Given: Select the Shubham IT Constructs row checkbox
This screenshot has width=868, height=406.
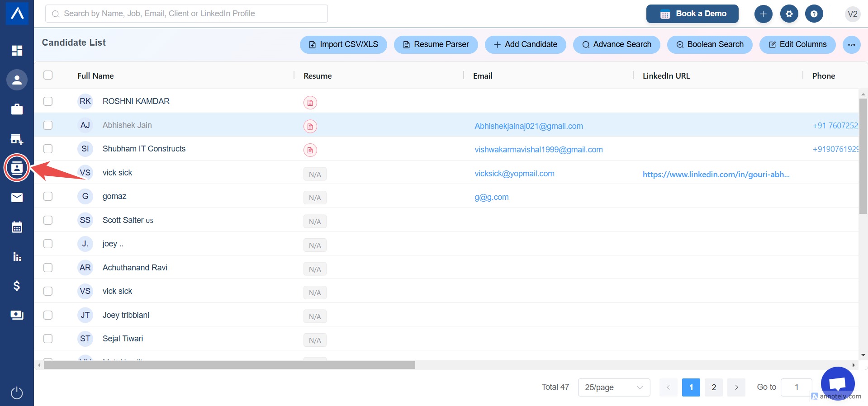Looking at the screenshot, I should (48, 149).
